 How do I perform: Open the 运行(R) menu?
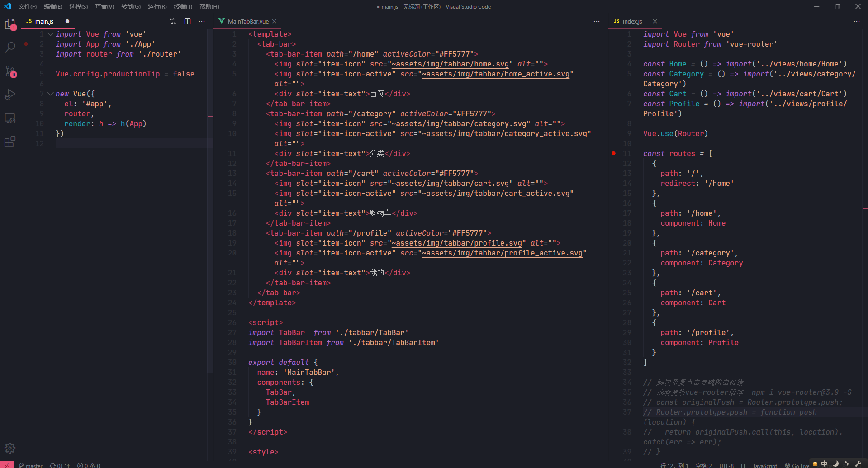[x=157, y=6]
